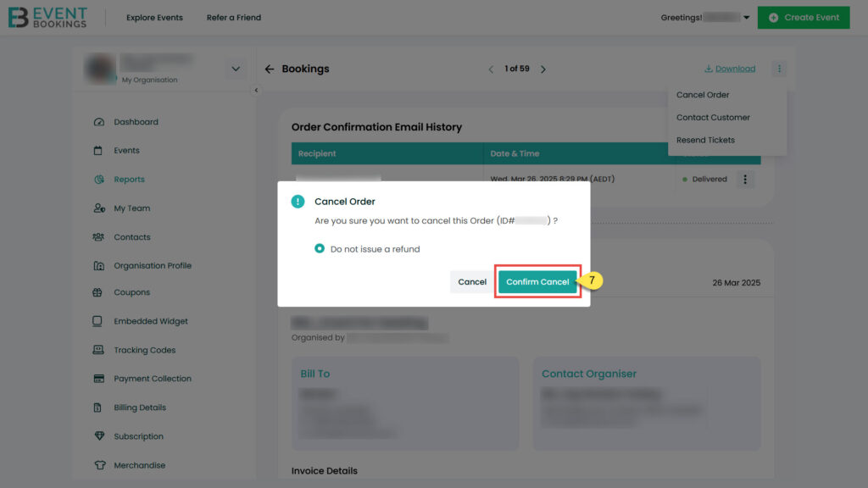The width and height of the screenshot is (868, 488).
Task: Click the Download link
Action: [730, 69]
